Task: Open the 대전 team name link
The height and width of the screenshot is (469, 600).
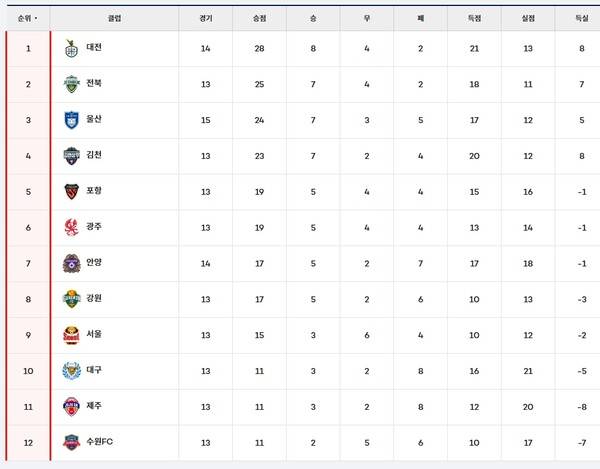Action: (94, 48)
